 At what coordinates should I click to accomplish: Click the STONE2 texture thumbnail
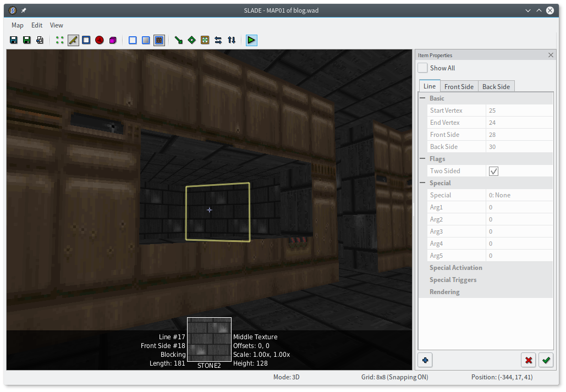pos(209,339)
